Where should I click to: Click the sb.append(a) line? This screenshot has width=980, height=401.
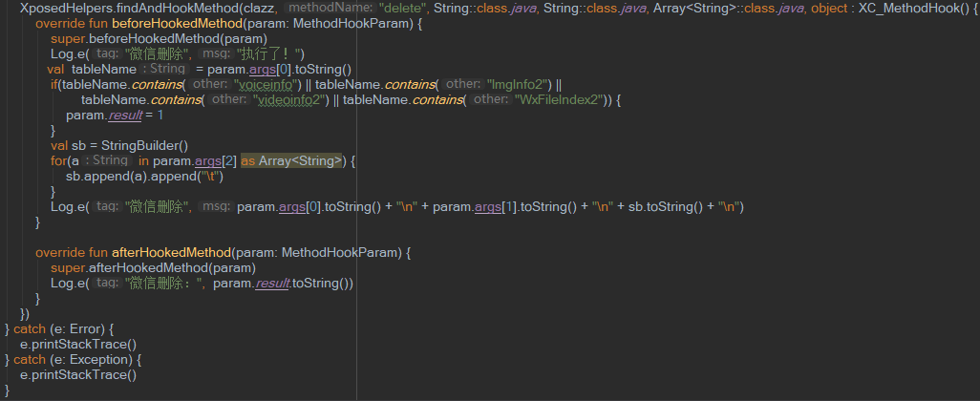click(144, 176)
